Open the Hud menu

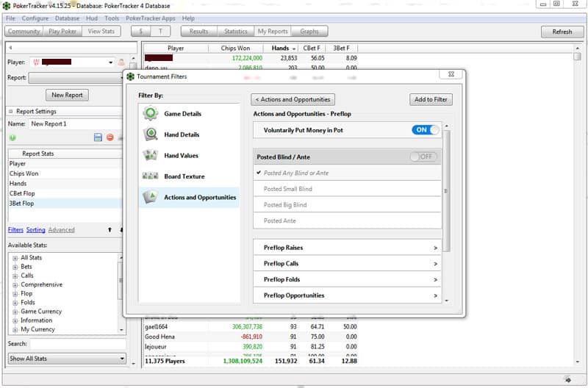coord(91,18)
